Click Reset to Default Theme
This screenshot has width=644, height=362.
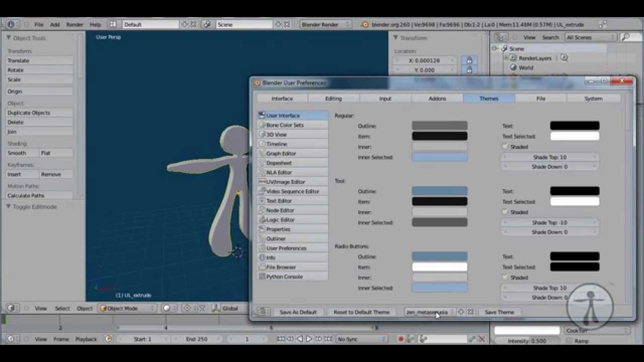[x=362, y=312]
